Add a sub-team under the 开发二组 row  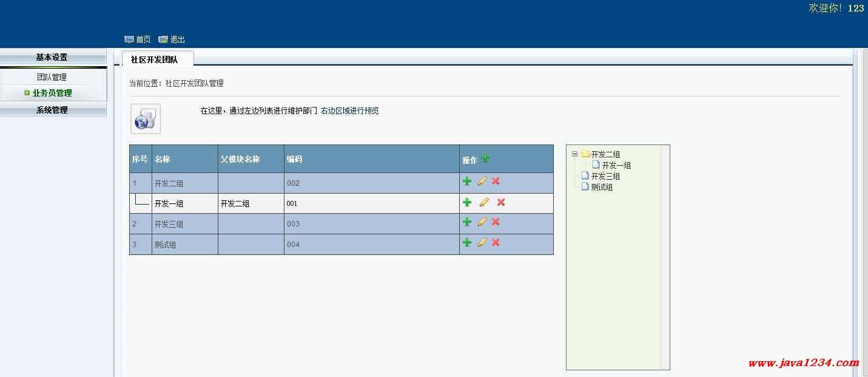pyautogui.click(x=467, y=181)
